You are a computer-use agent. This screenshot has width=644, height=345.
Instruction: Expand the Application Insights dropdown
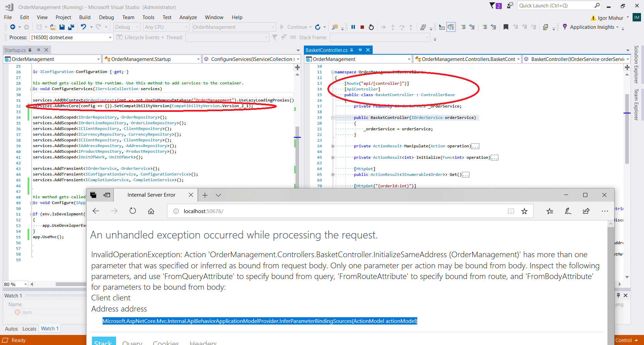point(617,27)
